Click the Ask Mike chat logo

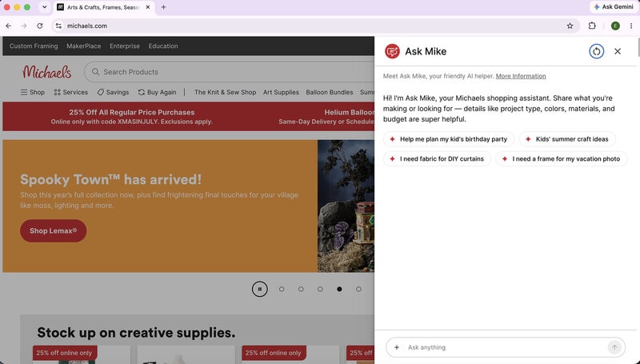pyautogui.click(x=392, y=51)
